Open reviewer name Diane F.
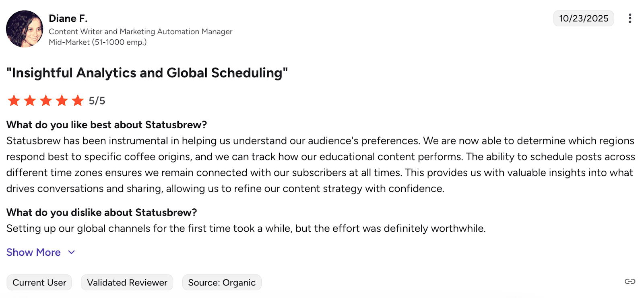The height and width of the screenshot is (298, 644). point(68,18)
